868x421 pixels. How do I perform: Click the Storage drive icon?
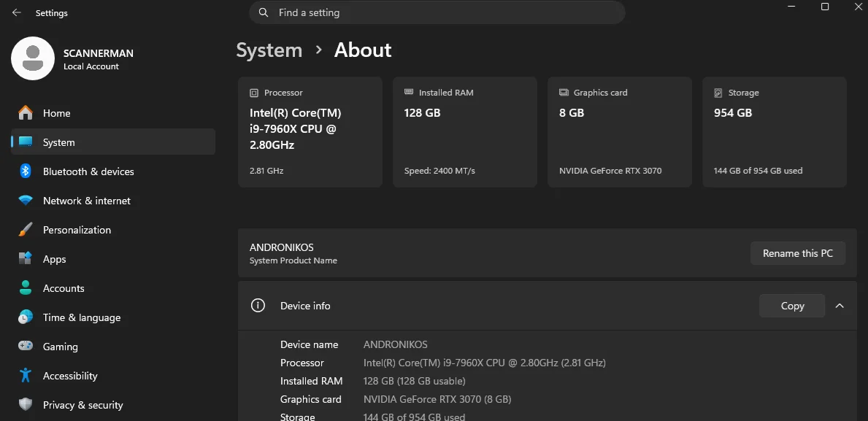click(x=718, y=93)
